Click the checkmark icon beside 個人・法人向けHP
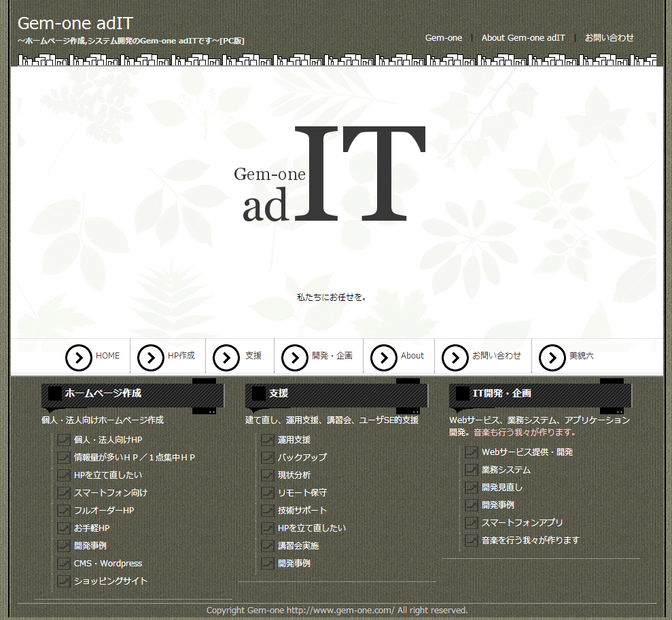This screenshot has height=620, width=672. (x=64, y=440)
